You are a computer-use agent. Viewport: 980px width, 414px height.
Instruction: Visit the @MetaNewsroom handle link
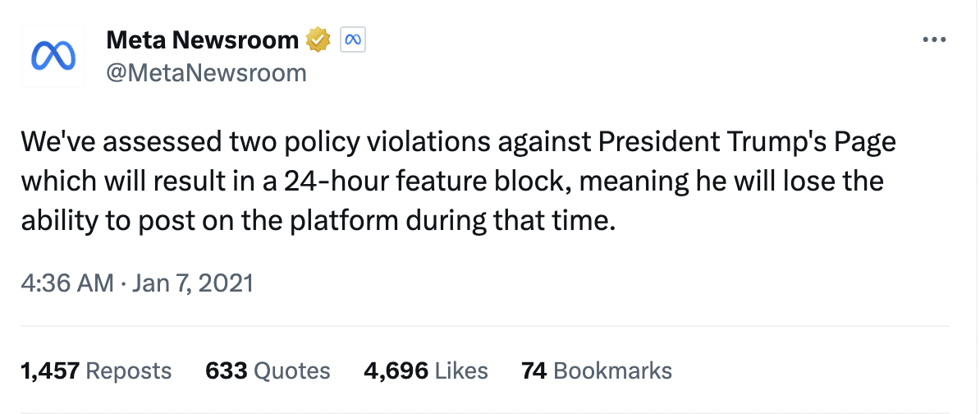click(x=206, y=73)
